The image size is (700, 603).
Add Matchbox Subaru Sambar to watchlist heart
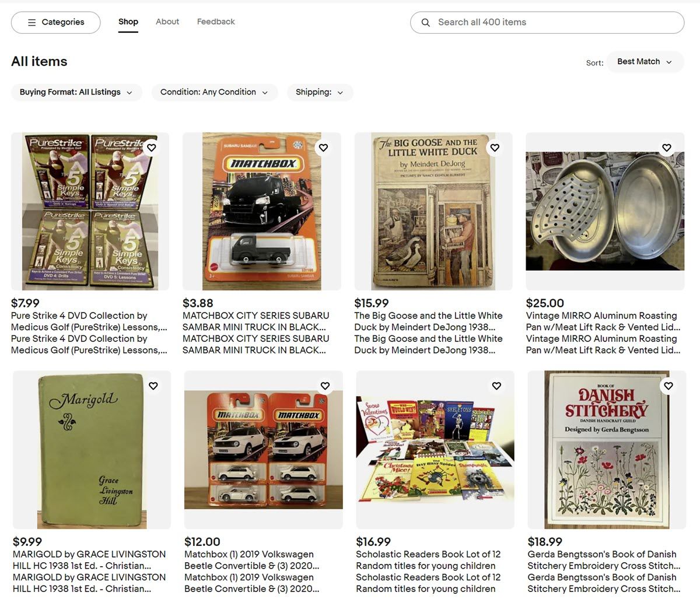(x=323, y=148)
